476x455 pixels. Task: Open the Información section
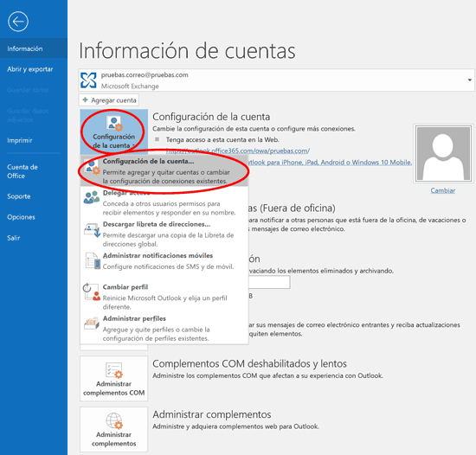(34, 48)
